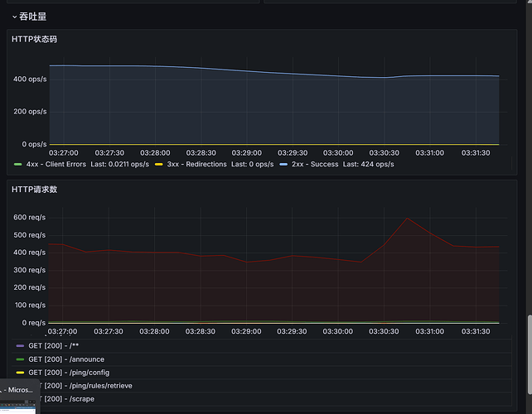Toggle the 4xx - Client Errors series
This screenshot has width=532, height=414.
click(56, 164)
